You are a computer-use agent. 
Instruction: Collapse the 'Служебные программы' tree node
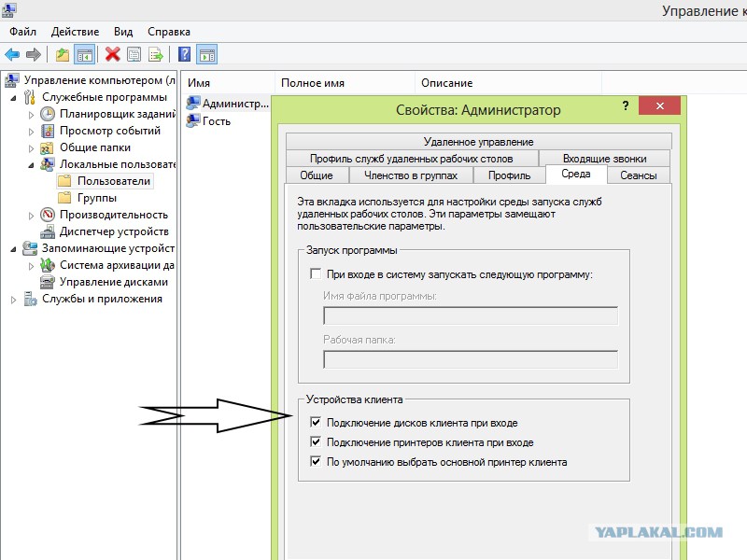click(x=13, y=97)
